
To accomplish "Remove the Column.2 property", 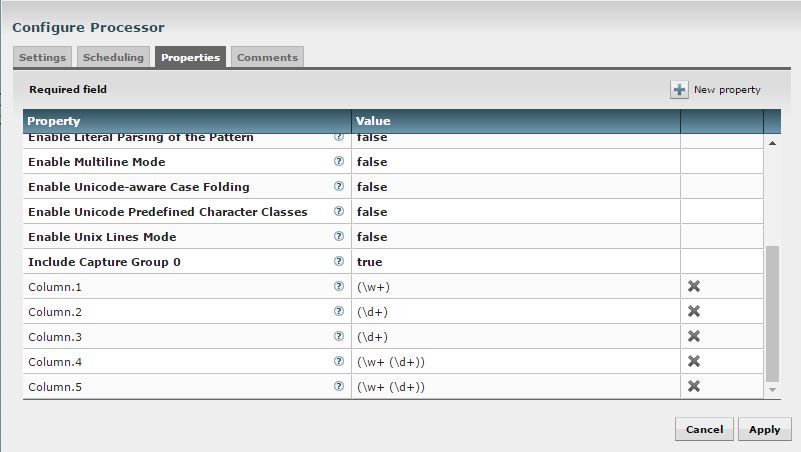I will pos(694,312).
